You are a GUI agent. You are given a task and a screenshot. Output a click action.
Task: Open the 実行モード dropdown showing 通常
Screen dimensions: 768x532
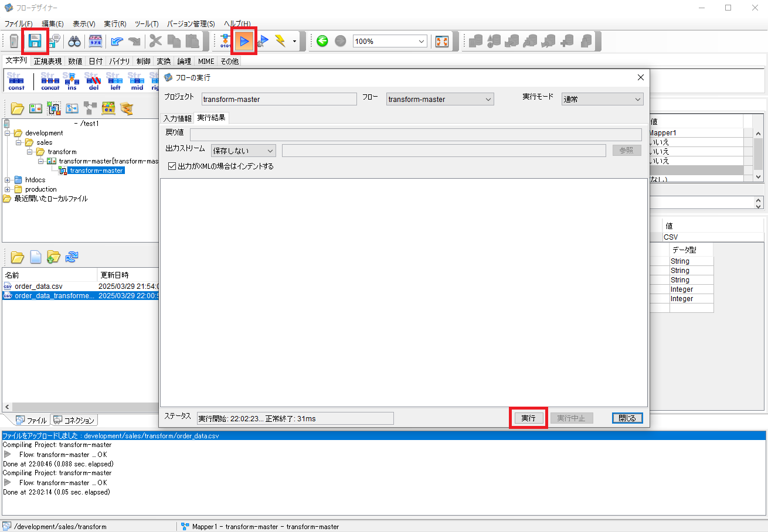602,99
